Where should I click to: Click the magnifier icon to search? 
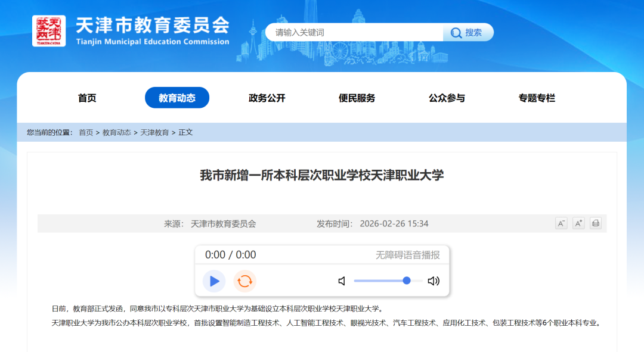click(x=456, y=32)
